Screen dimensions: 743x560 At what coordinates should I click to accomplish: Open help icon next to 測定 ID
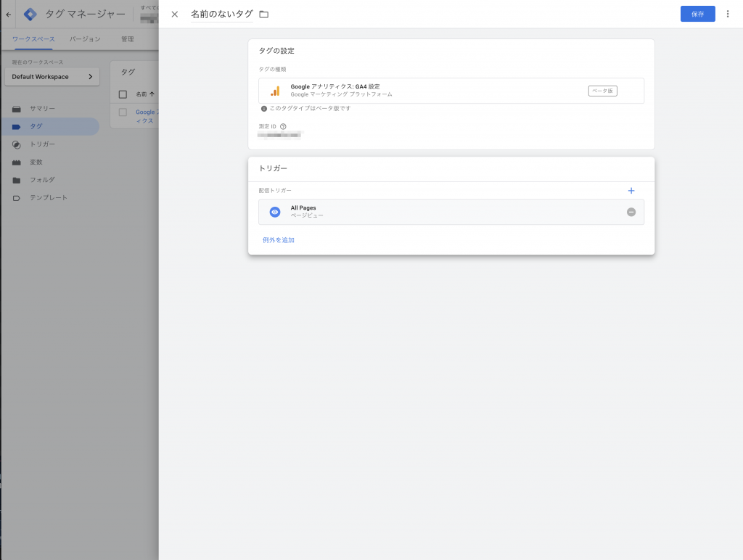(283, 126)
